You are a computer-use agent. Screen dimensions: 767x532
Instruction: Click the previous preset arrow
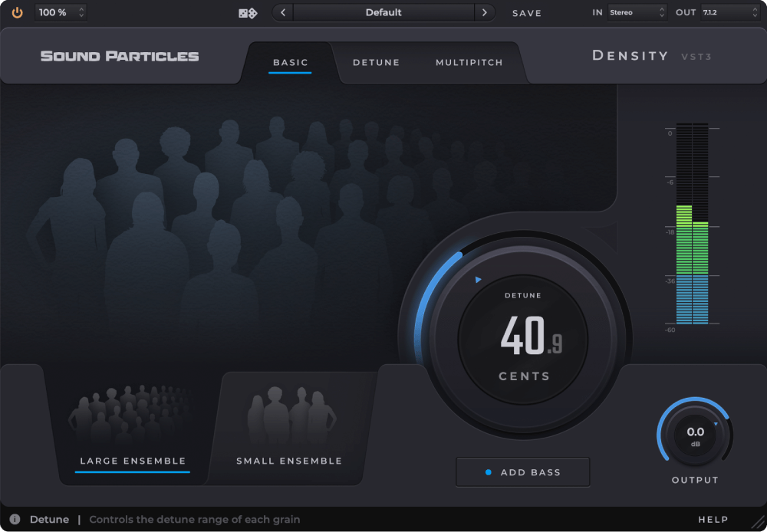pos(282,12)
